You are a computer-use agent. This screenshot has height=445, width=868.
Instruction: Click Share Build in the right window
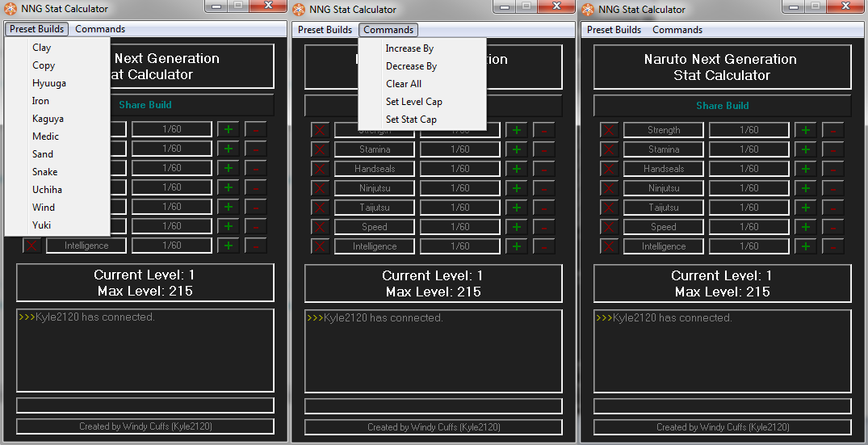[x=723, y=106]
